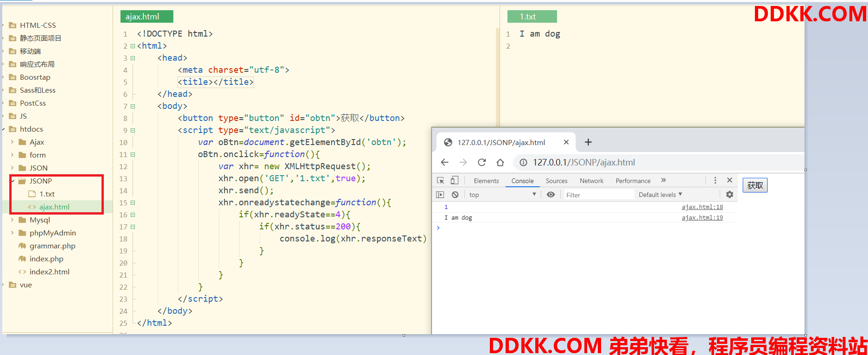
Task: Toggle console sidebar panel
Action: pos(440,195)
